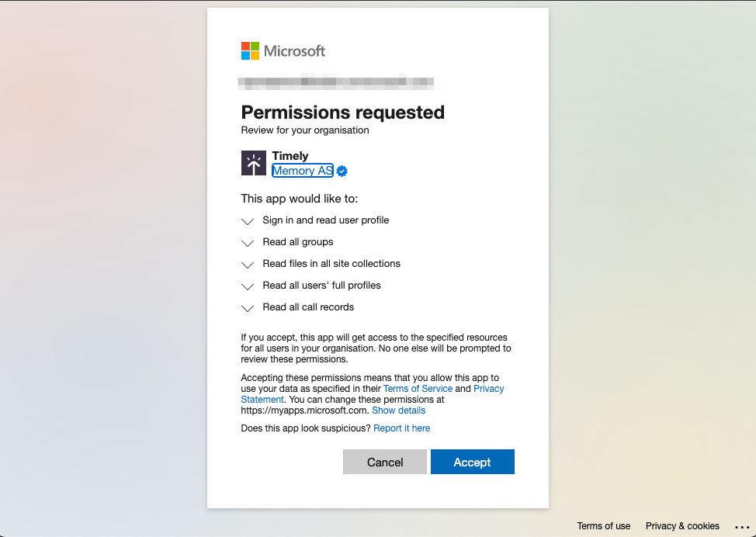Click the Timely app logo icon
Screen dimensions: 756x537
click(253, 163)
